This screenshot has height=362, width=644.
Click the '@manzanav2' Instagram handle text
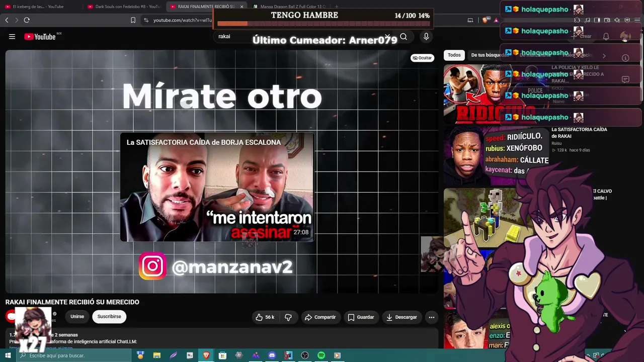[232, 267]
